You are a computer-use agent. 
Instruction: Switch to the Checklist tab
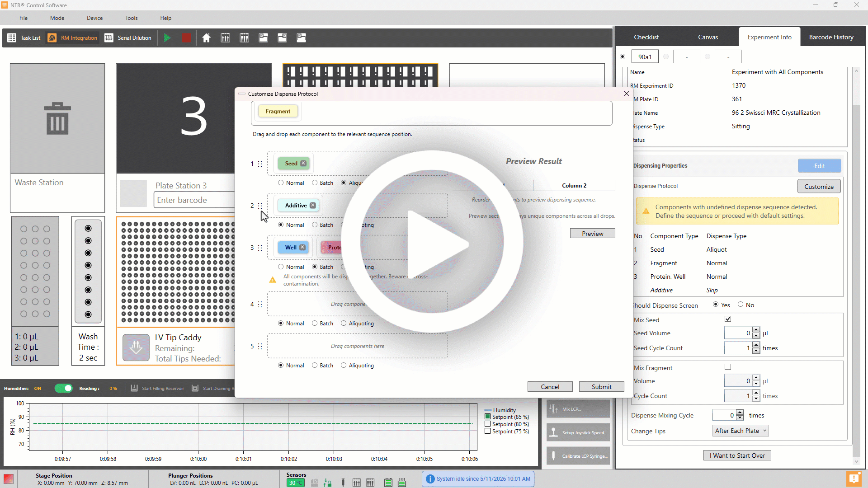click(646, 37)
